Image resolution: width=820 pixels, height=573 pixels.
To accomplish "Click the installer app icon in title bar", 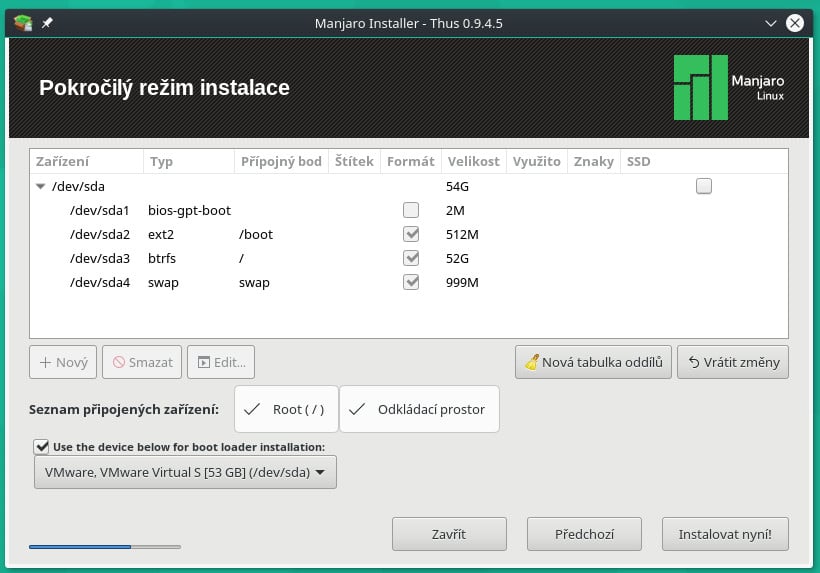I will [22, 23].
